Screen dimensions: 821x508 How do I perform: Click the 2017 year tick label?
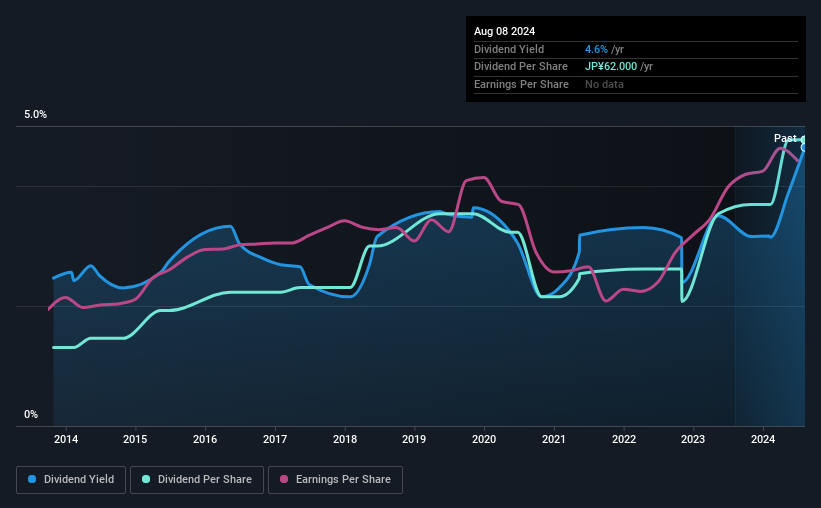pos(275,438)
